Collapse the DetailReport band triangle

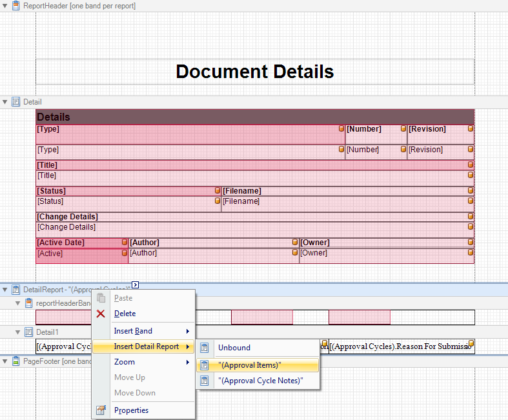5,290
